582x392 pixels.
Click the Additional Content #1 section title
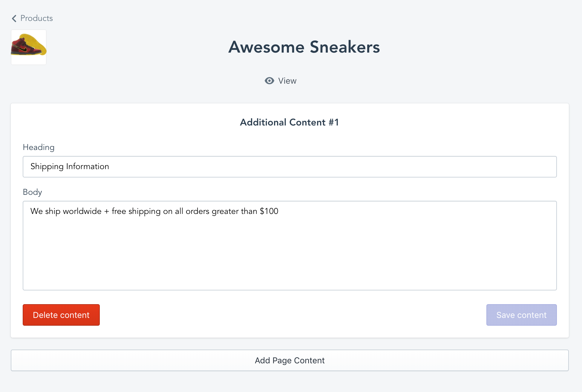(x=290, y=122)
